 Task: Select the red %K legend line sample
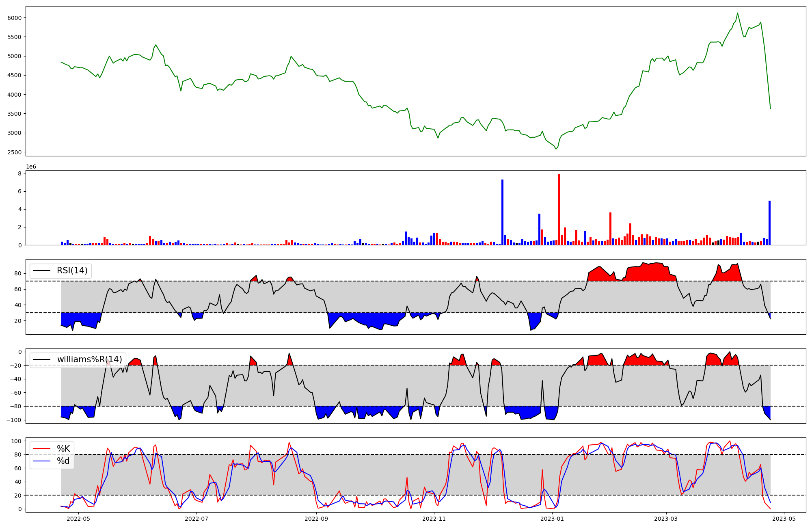41,448
